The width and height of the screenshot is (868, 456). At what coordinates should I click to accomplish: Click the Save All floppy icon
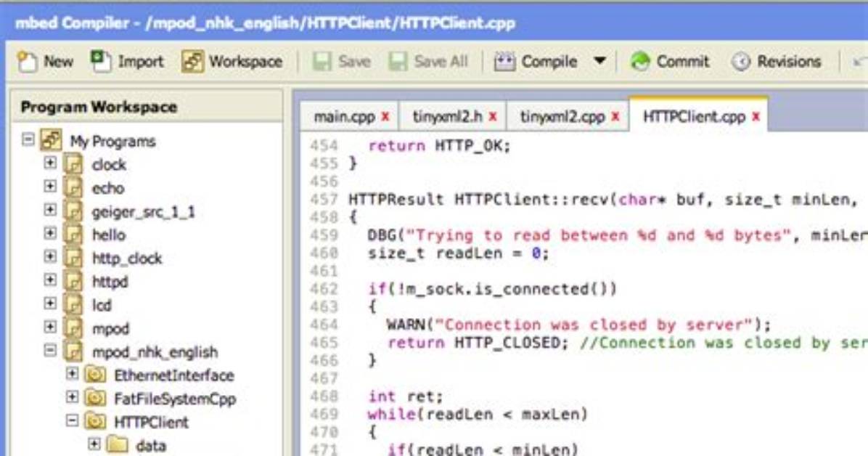click(398, 62)
